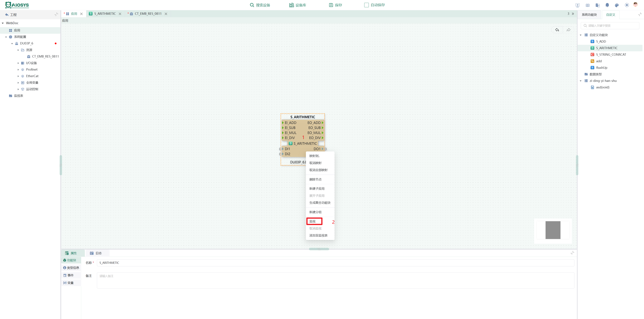The image size is (644, 319).
Task: Expand the EtherCat node
Action: tap(18, 76)
